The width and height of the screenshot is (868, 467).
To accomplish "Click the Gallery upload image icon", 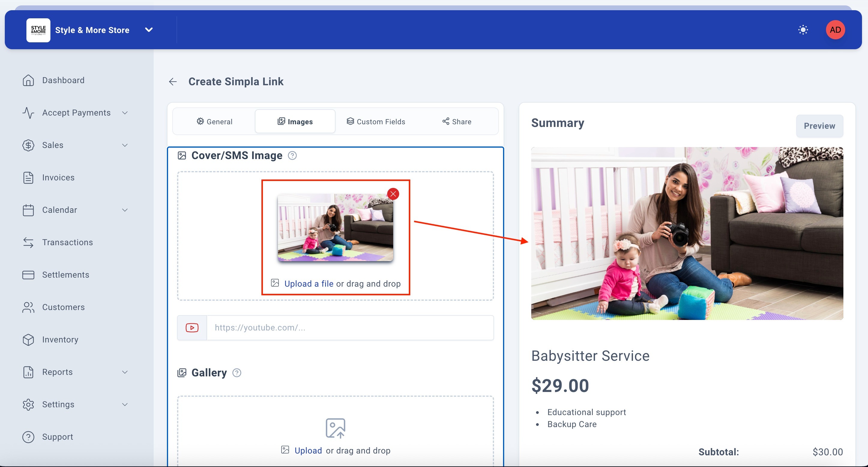I will pyautogui.click(x=335, y=428).
